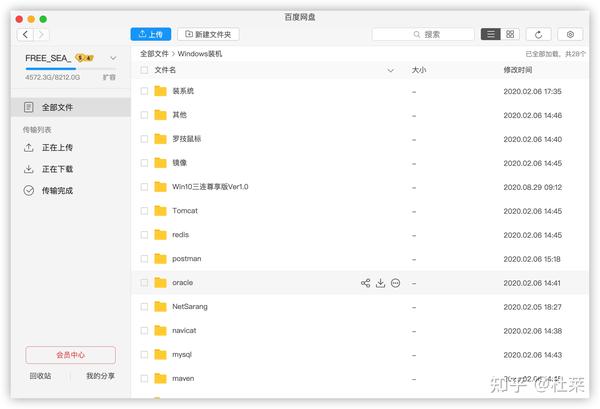Toggle the select-all checkbox in header
The height and width of the screenshot is (409, 600).
pos(144,70)
